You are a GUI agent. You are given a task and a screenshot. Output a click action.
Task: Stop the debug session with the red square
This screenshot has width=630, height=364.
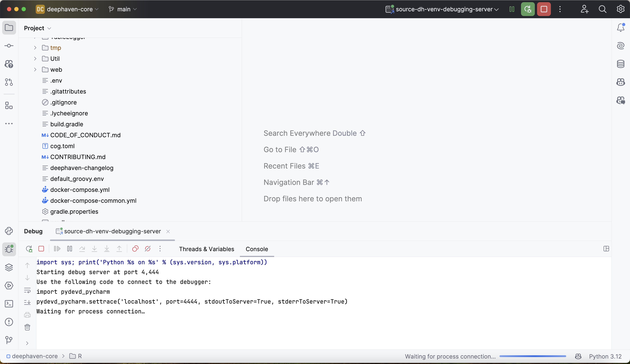tap(41, 249)
